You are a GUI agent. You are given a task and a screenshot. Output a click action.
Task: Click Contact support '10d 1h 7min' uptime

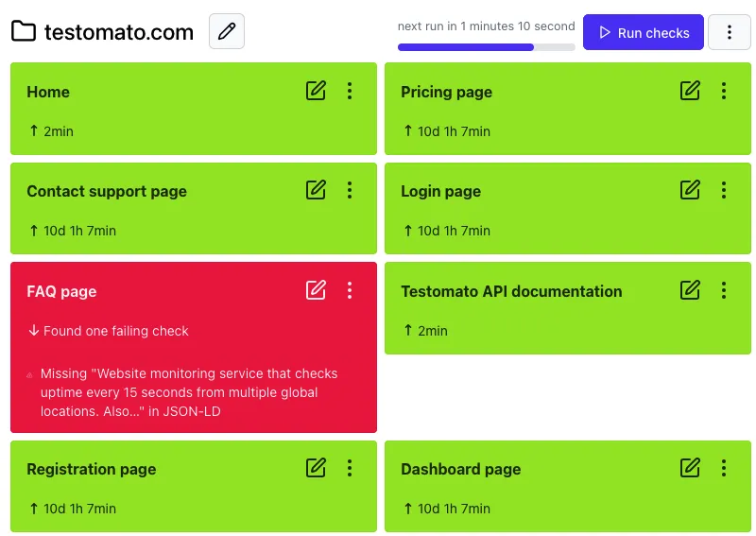click(79, 231)
